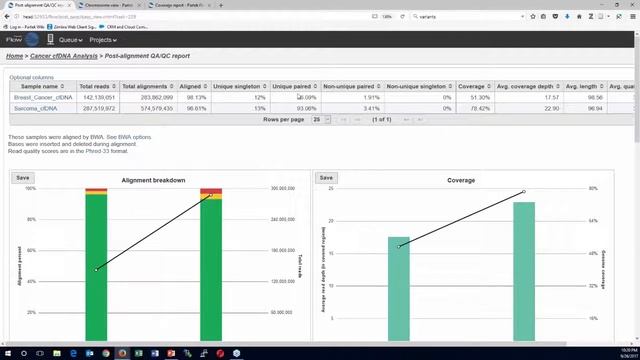Viewport: 640px width, 360px height.
Task: Open browser downloads arrow icon
Action: [x=567, y=16]
